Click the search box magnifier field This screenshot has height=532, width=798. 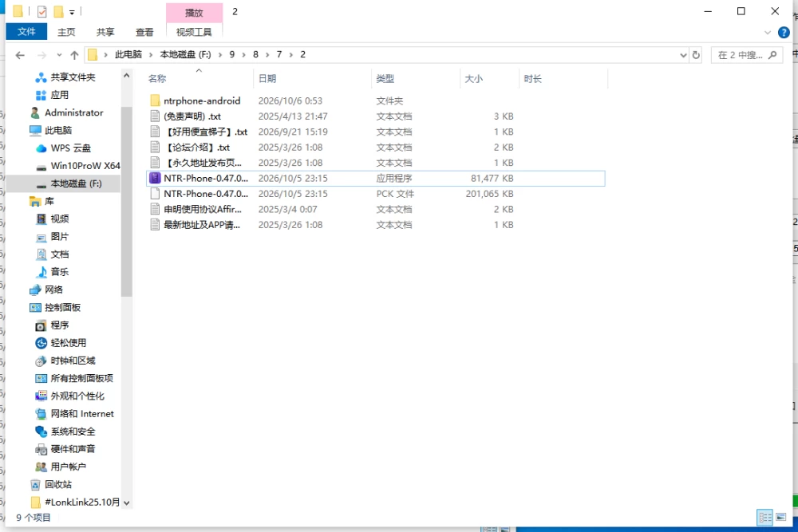point(747,55)
